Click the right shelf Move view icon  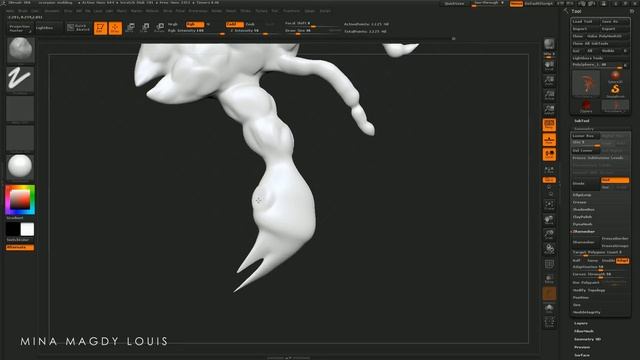point(549,220)
